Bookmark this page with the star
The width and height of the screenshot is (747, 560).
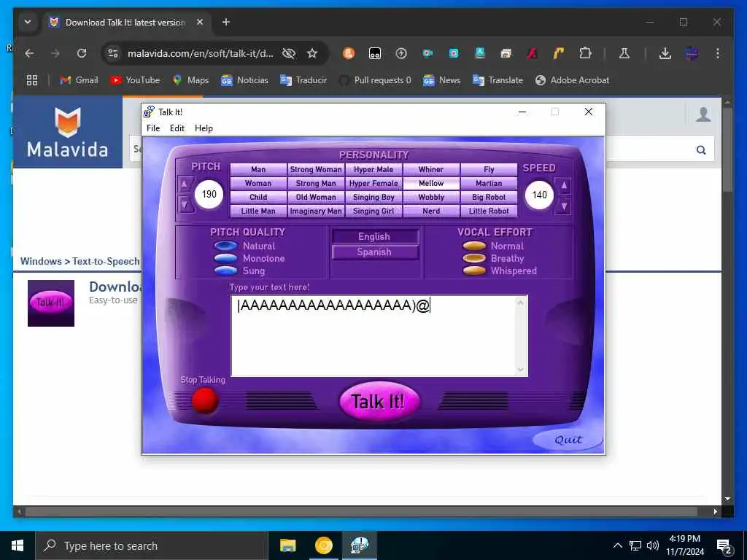pyautogui.click(x=312, y=53)
